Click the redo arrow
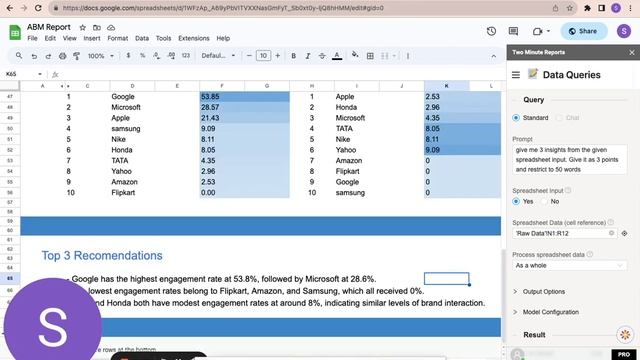 [48, 56]
